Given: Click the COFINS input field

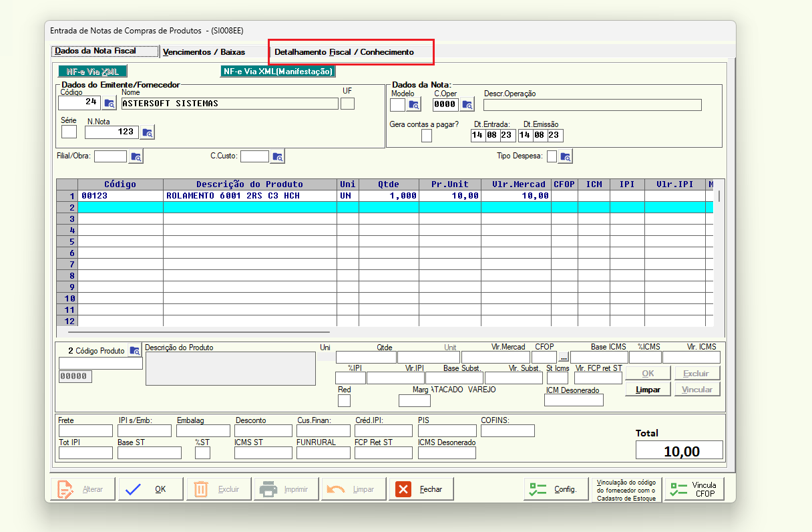Looking at the screenshot, I should (x=507, y=431).
